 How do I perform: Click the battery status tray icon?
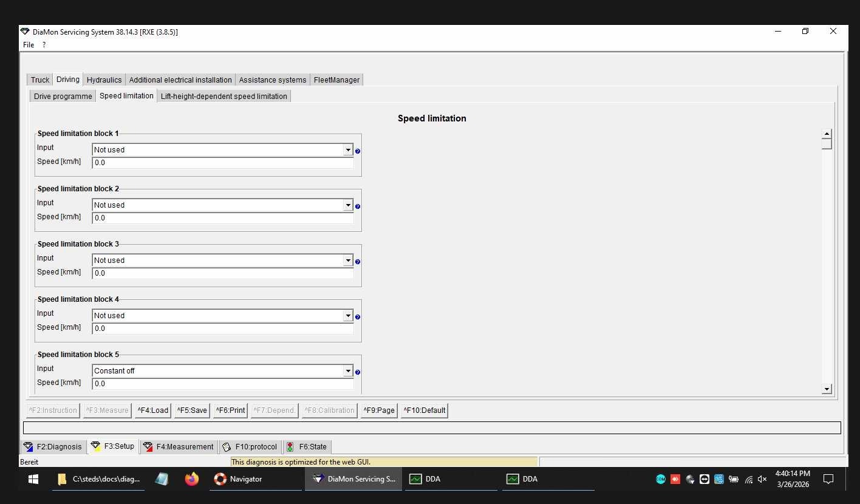pos(734,479)
